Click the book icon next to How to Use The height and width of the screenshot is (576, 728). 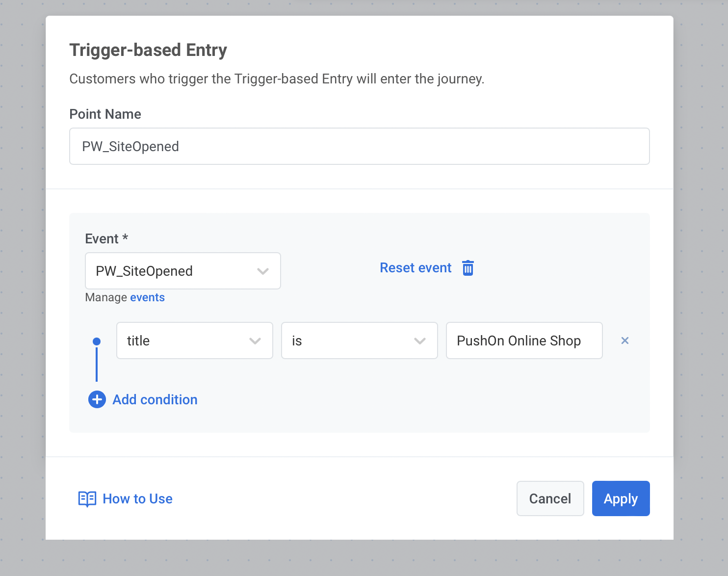pos(87,499)
